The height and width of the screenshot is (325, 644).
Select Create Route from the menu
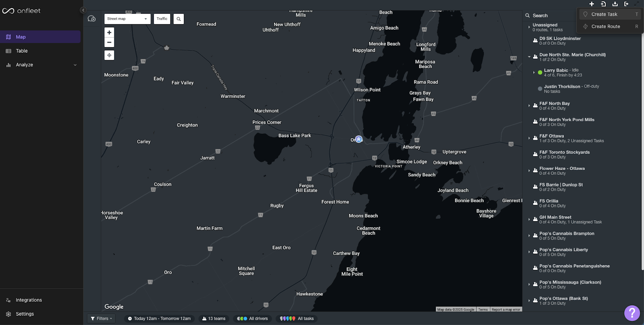pos(605,27)
